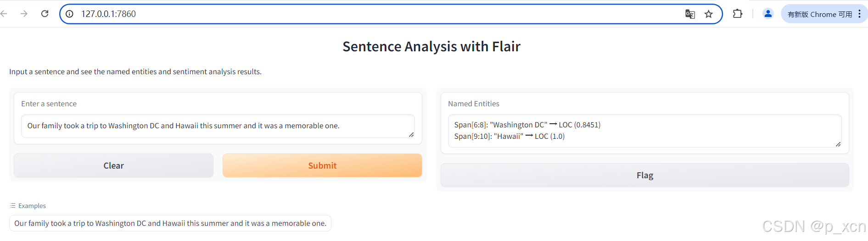Select the example sentence under Examples

coord(170,223)
